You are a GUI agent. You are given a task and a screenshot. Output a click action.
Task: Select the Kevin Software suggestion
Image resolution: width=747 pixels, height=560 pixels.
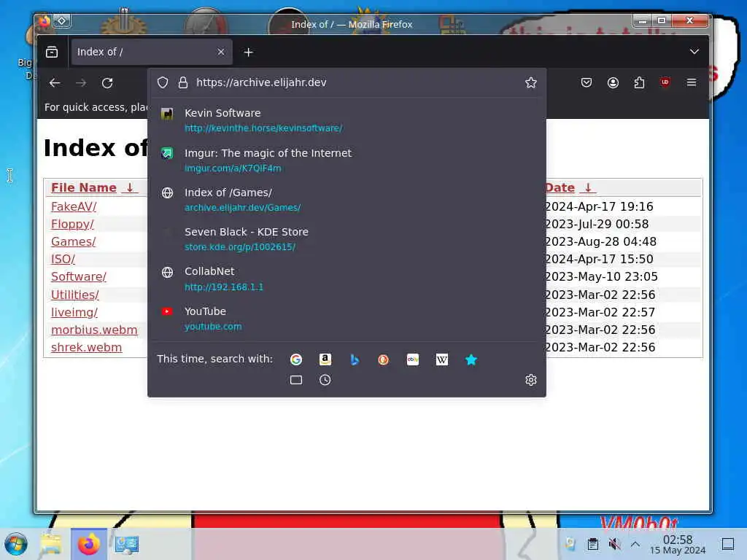click(347, 120)
